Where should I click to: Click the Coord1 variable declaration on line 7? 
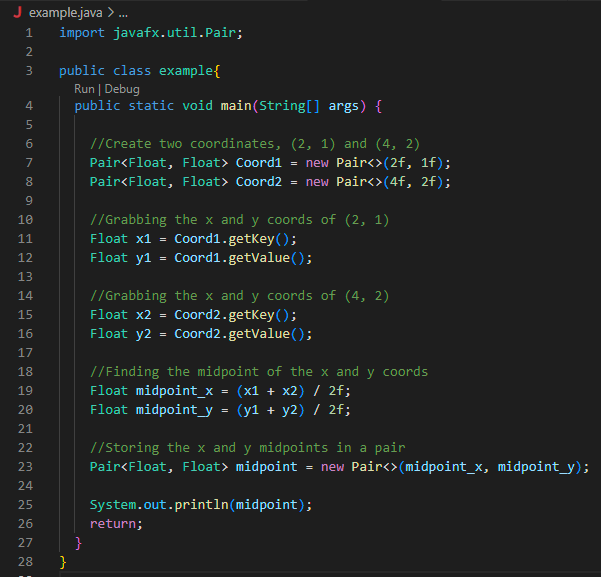coord(258,162)
